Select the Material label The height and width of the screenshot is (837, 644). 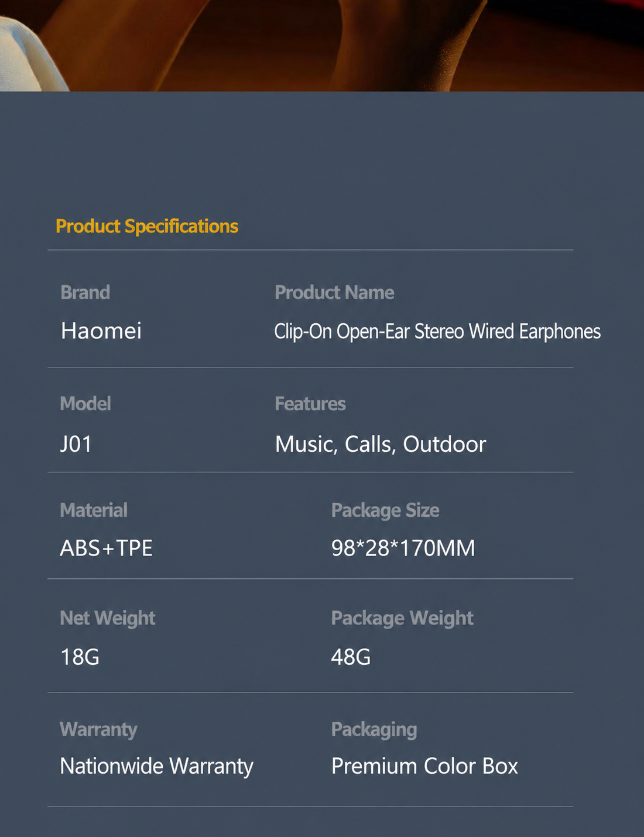point(94,510)
